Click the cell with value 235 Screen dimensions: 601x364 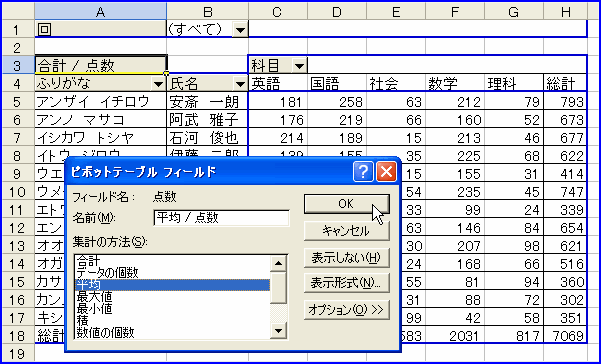pos(455,192)
